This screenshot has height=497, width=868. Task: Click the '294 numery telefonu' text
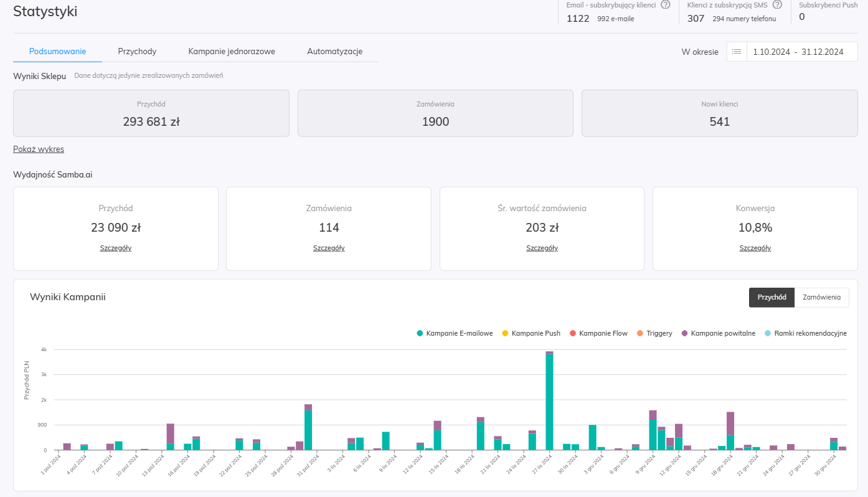tap(744, 19)
